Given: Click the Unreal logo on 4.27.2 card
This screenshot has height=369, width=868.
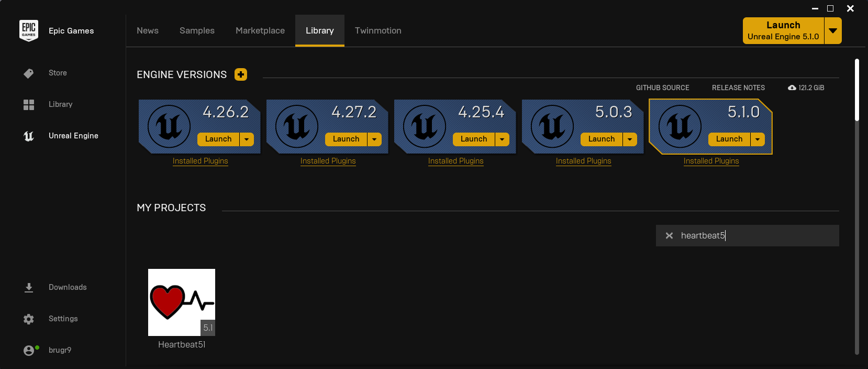Looking at the screenshot, I should (x=296, y=126).
